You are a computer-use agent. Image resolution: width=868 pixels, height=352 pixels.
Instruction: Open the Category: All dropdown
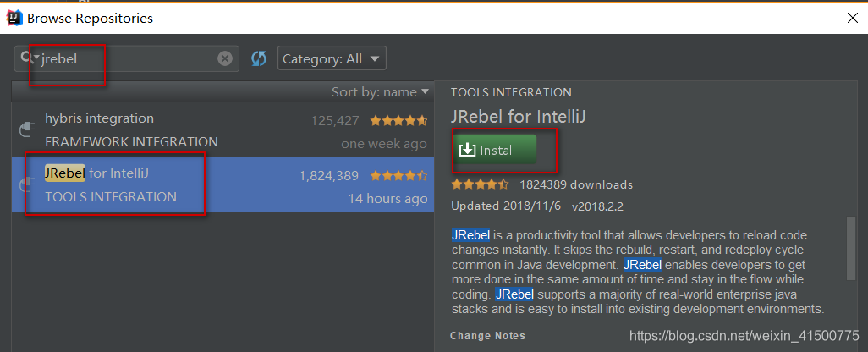[x=332, y=58]
